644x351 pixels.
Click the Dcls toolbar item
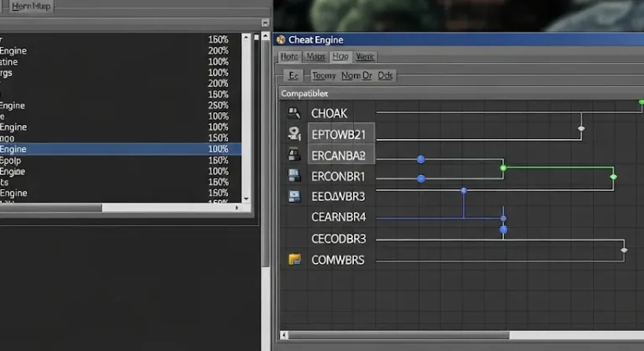[x=385, y=75]
